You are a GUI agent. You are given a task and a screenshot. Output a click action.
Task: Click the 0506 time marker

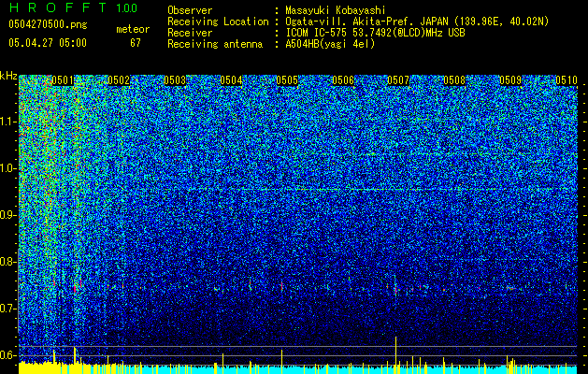tap(343, 80)
